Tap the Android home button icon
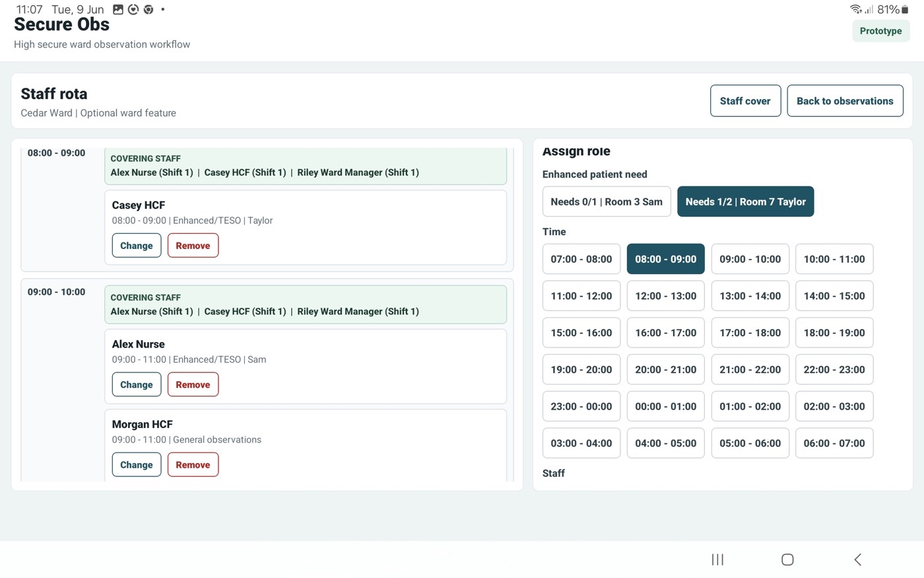Image resolution: width=924 pixels, height=578 pixels. pyautogui.click(x=787, y=560)
